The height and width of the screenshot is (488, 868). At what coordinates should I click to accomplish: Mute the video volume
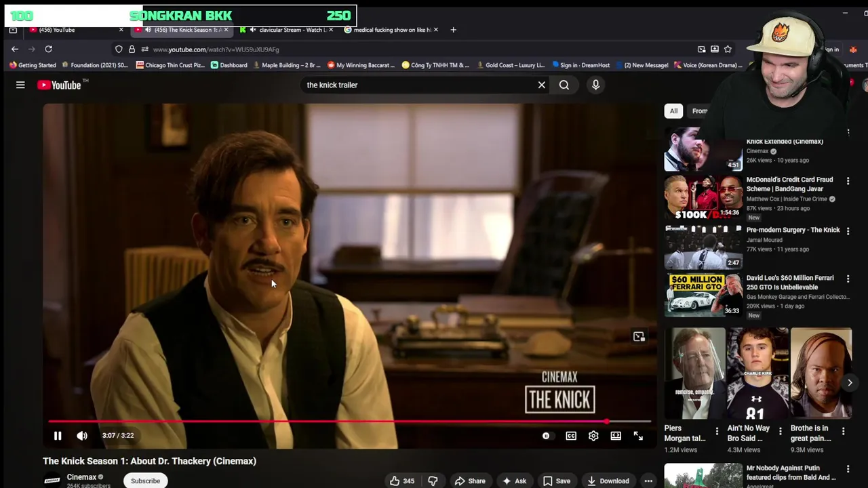[82, 436]
